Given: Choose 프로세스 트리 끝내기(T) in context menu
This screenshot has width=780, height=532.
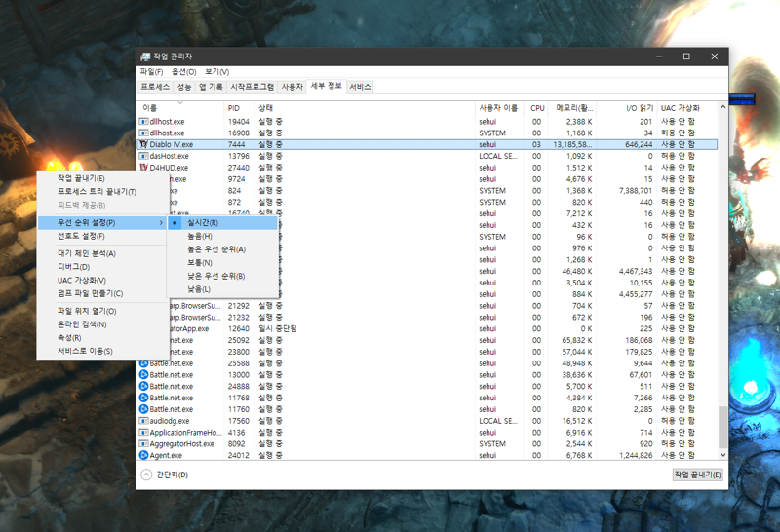Looking at the screenshot, I should (102, 191).
